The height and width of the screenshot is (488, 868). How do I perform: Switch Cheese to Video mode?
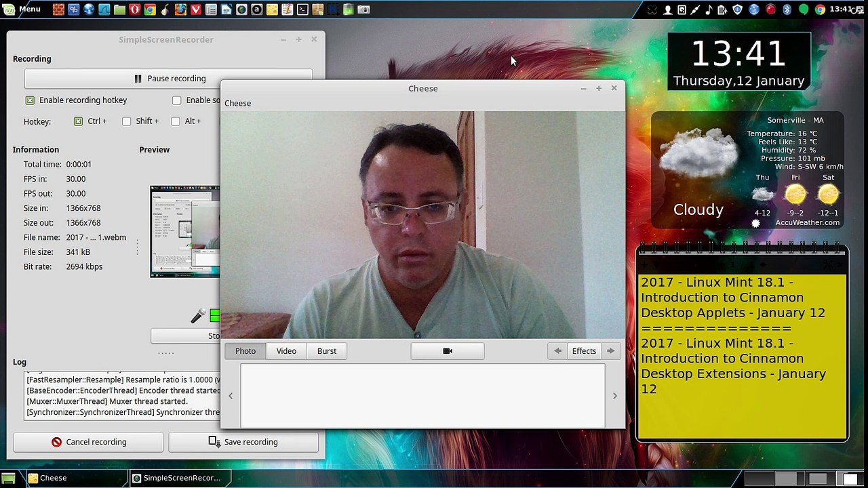coord(286,351)
